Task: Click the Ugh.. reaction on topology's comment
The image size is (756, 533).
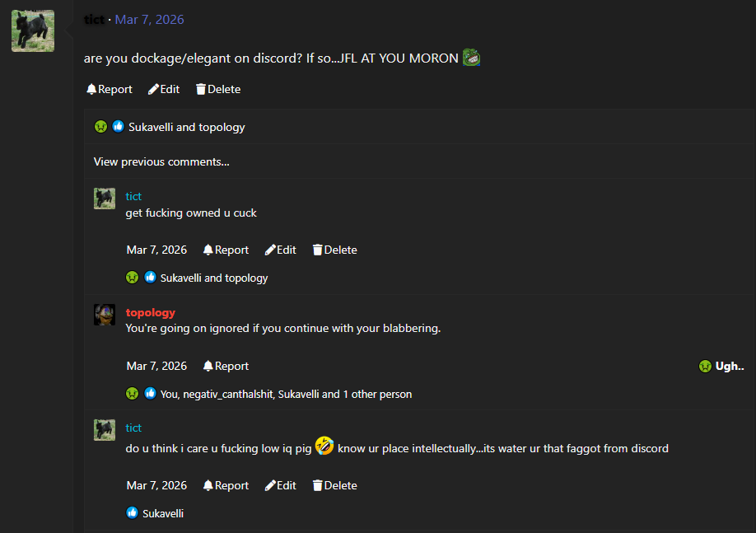Action: pyautogui.click(x=721, y=366)
